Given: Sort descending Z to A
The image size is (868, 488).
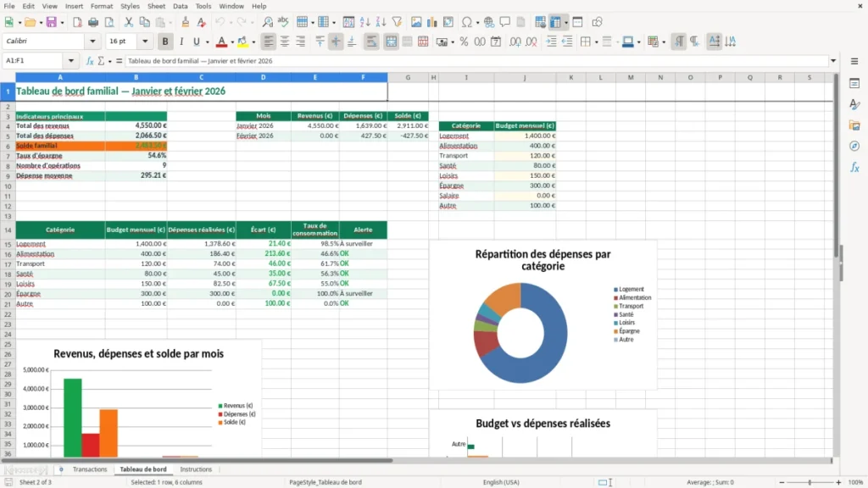Looking at the screenshot, I should tap(381, 22).
